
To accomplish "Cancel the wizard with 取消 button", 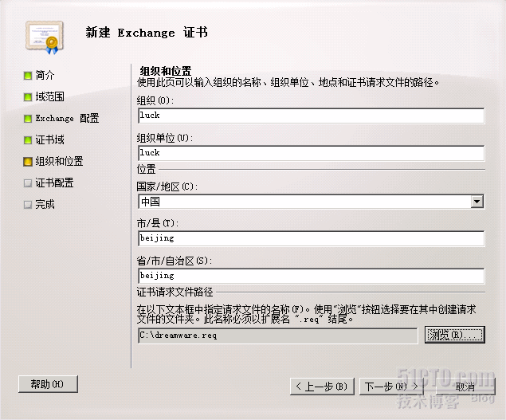I will tap(465, 387).
